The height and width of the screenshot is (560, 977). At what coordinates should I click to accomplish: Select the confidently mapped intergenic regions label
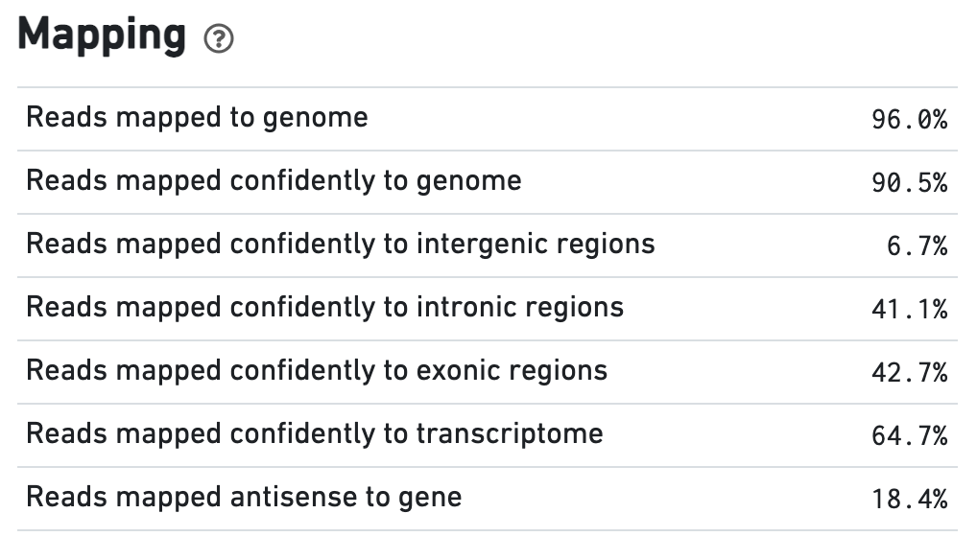[340, 245]
